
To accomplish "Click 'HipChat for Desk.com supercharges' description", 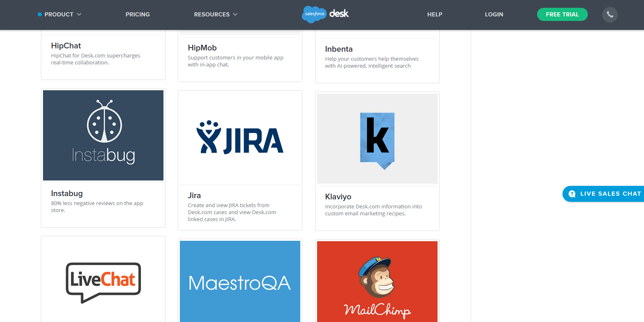I will click(95, 59).
